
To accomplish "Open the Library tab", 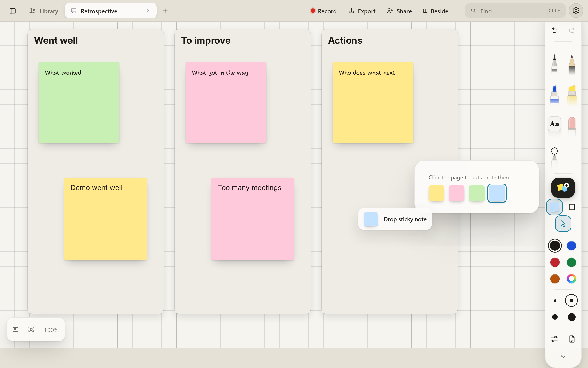I will click(44, 11).
